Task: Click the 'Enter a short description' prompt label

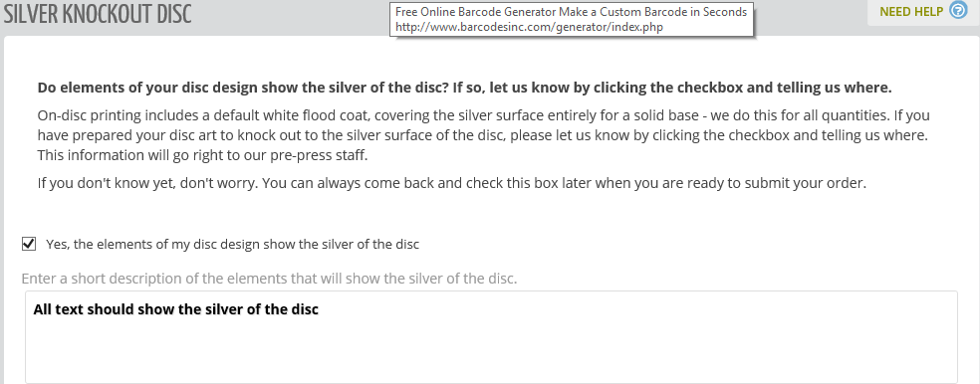Action: coord(269,279)
